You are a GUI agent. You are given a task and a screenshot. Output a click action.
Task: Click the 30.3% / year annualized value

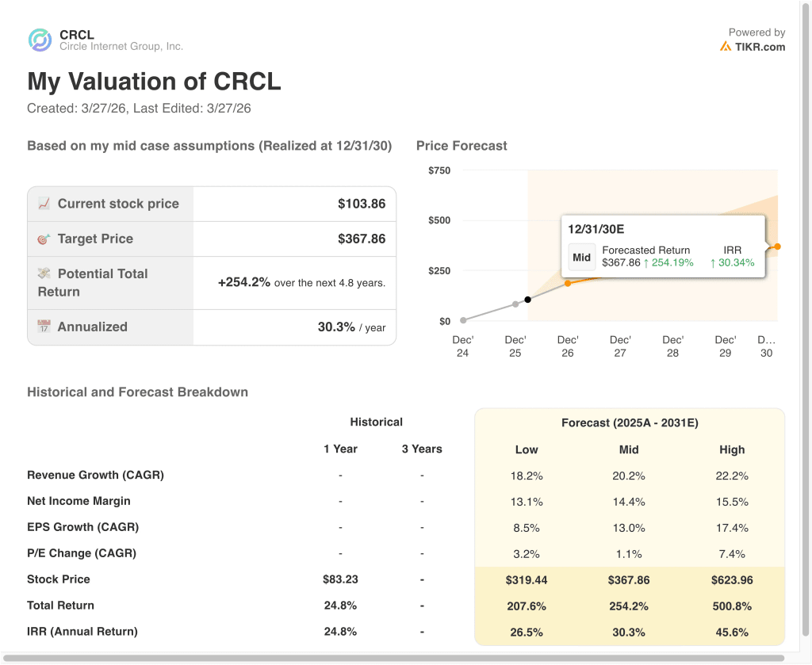[351, 327]
